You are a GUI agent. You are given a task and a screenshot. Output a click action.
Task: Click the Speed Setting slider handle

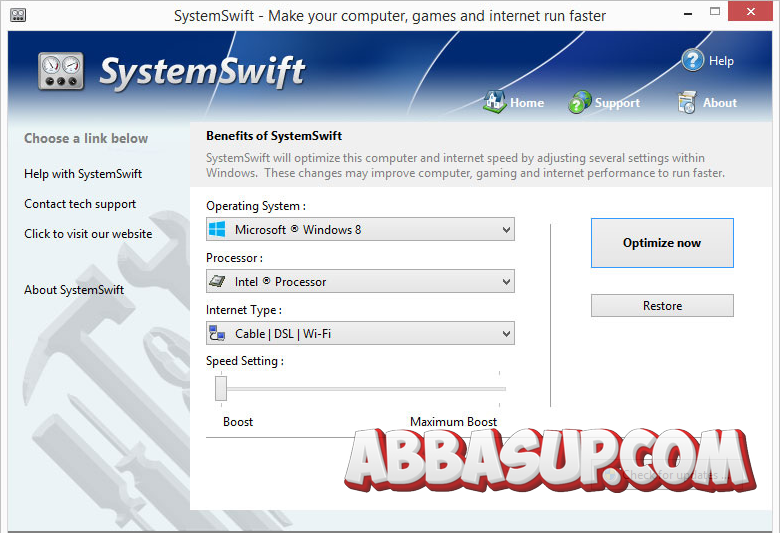tap(221, 388)
